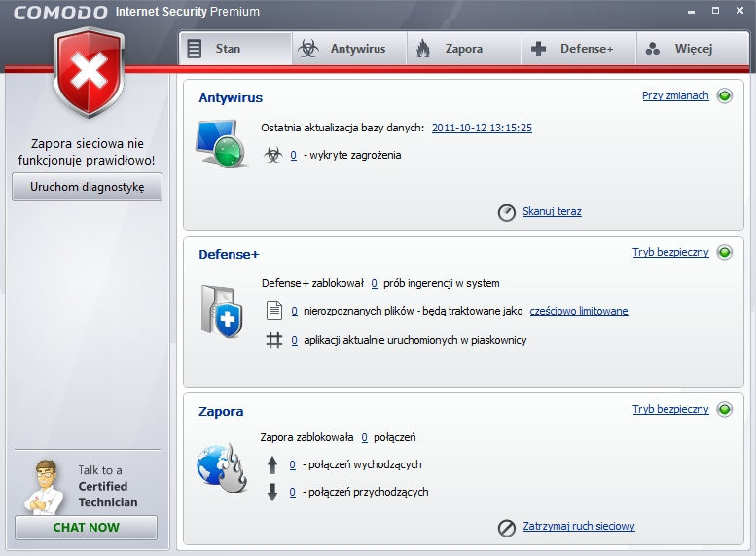Viewport: 756px width, 556px height.
Task: Click the plus icon on the Defense+ tab
Action: click(538, 49)
